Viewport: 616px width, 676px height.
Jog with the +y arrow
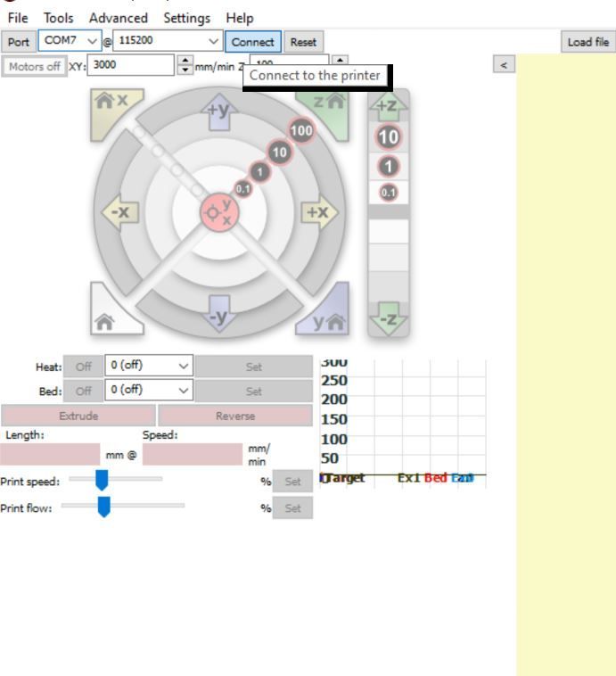click(219, 112)
